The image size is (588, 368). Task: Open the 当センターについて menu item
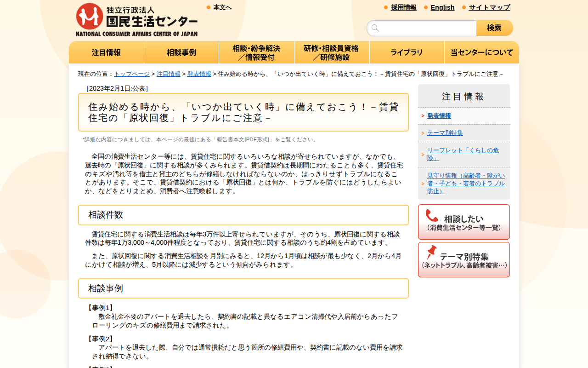481,52
